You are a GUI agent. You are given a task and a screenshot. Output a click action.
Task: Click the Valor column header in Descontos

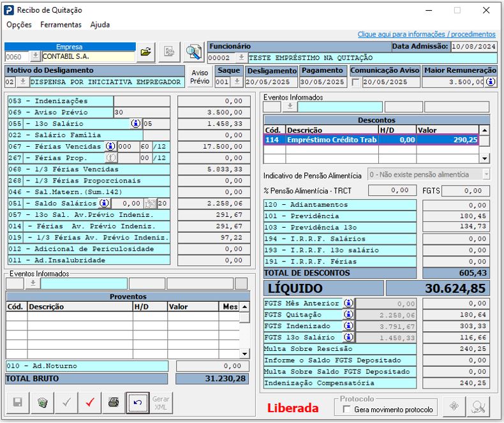tap(447, 130)
